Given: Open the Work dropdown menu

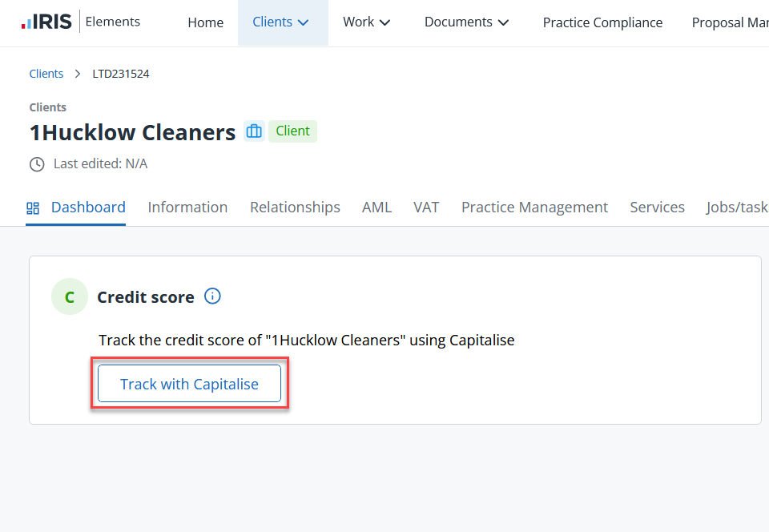Looking at the screenshot, I should click(367, 22).
